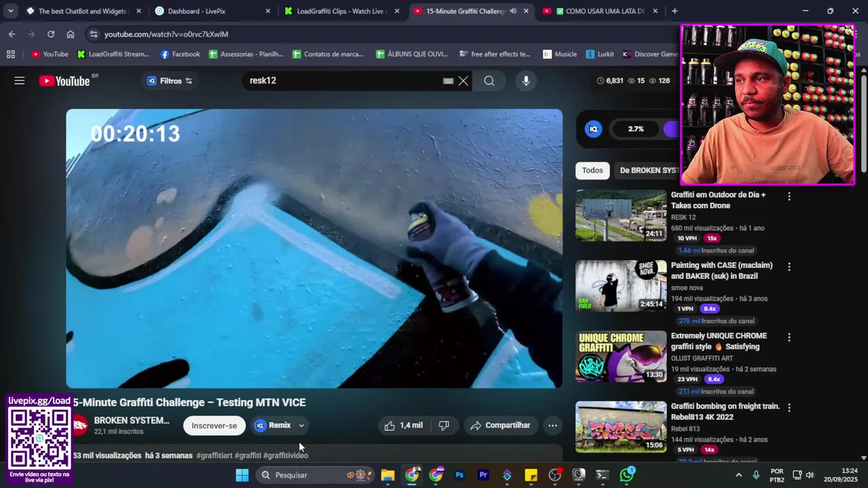Open Extremely UNIQUE CHROME graffiti thumbnail
Screen dimensions: 868x488
pyautogui.click(x=620, y=357)
